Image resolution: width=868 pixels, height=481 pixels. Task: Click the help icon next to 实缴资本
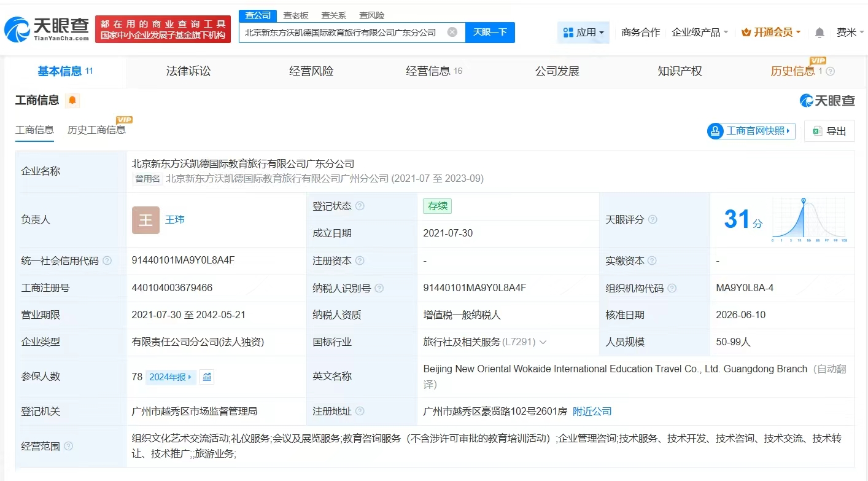pyautogui.click(x=653, y=260)
